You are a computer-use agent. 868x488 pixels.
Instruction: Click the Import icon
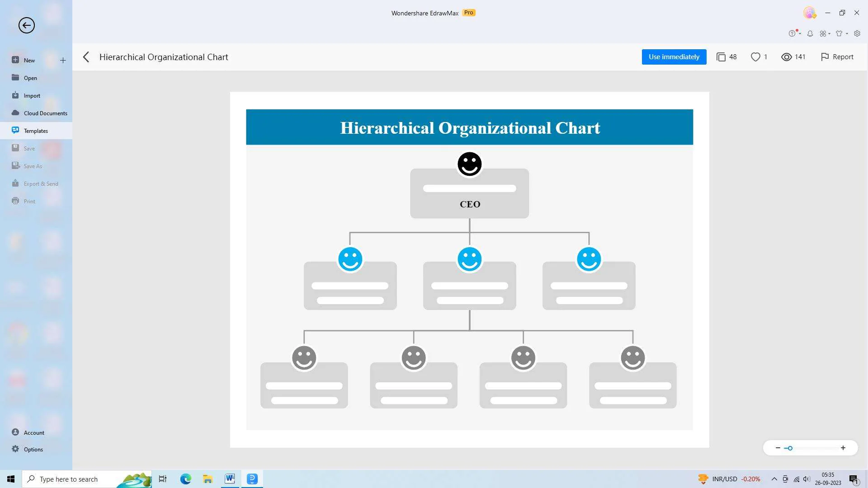[x=16, y=95]
